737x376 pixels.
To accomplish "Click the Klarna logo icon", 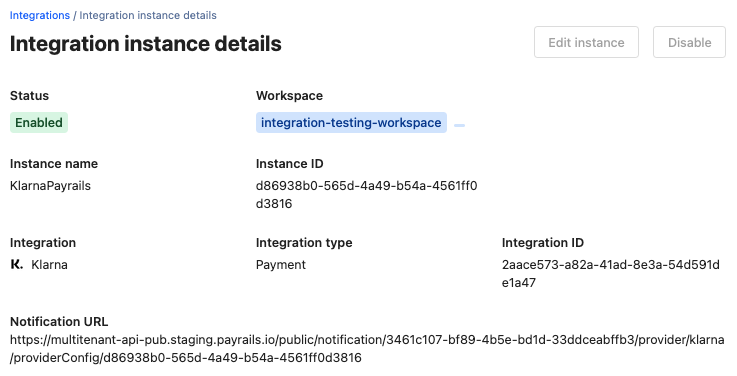I will pyautogui.click(x=16, y=265).
